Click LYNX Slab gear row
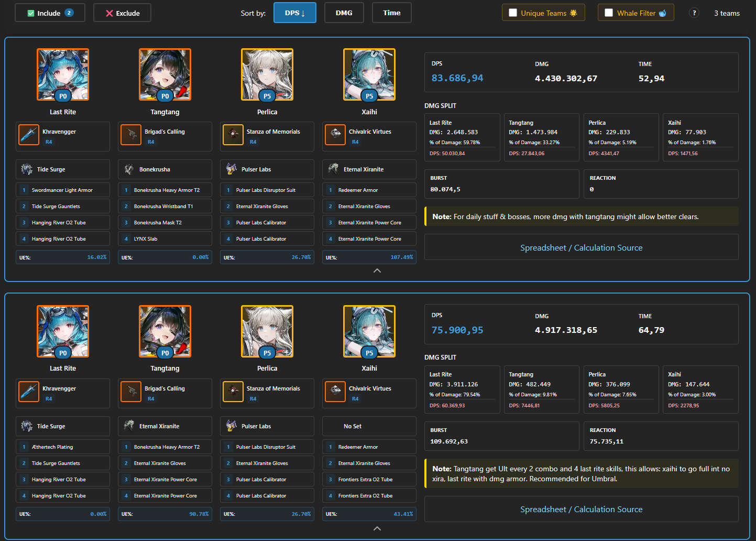The width and height of the screenshot is (756, 541). pyautogui.click(x=165, y=239)
